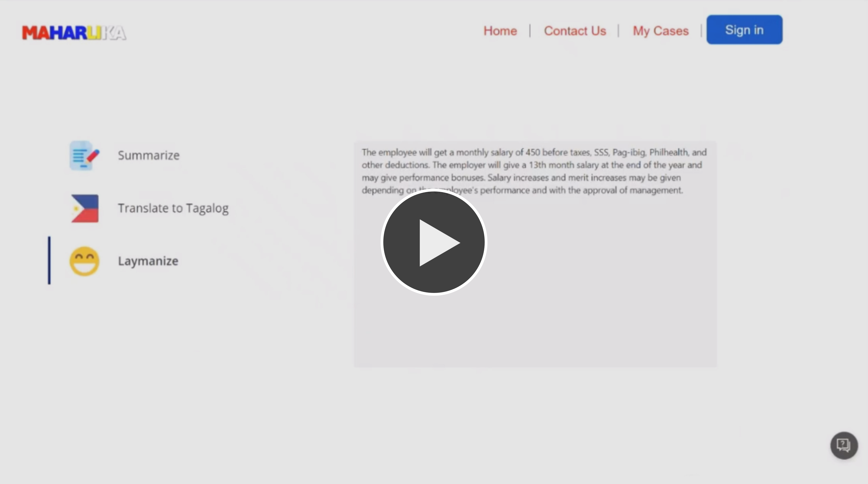Click the Philippine flag icon
The image size is (868, 484).
pyautogui.click(x=85, y=208)
